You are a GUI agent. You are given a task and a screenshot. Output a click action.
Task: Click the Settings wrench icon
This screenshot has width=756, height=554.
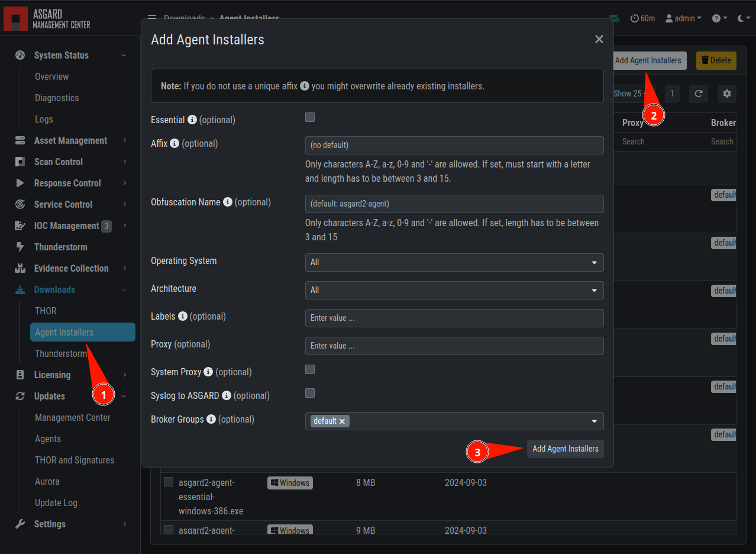point(20,524)
